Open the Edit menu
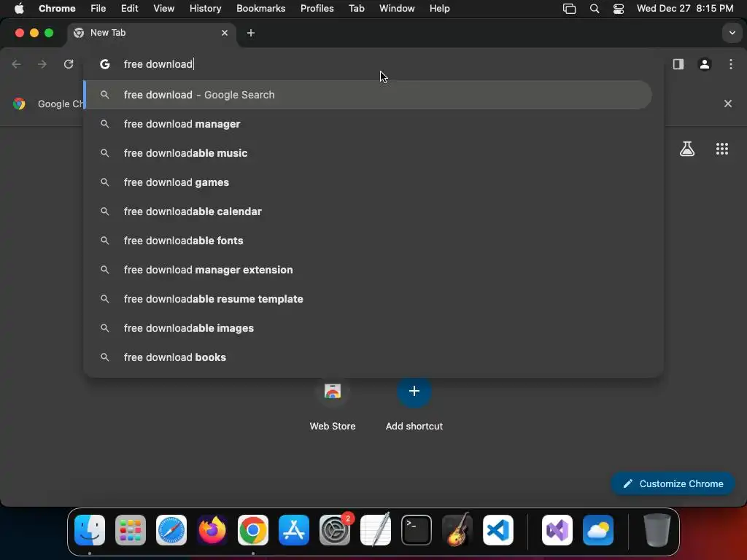This screenshot has height=560, width=747. [x=130, y=9]
